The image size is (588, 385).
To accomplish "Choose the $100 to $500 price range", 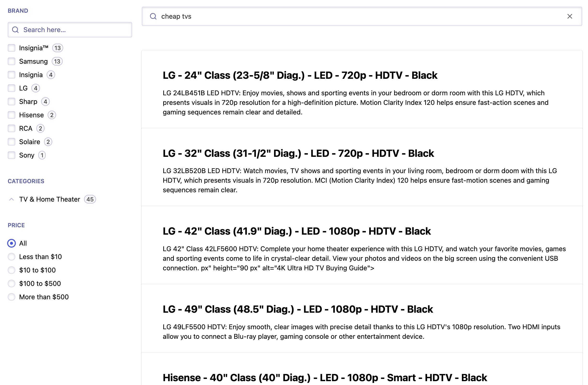I will (11, 283).
